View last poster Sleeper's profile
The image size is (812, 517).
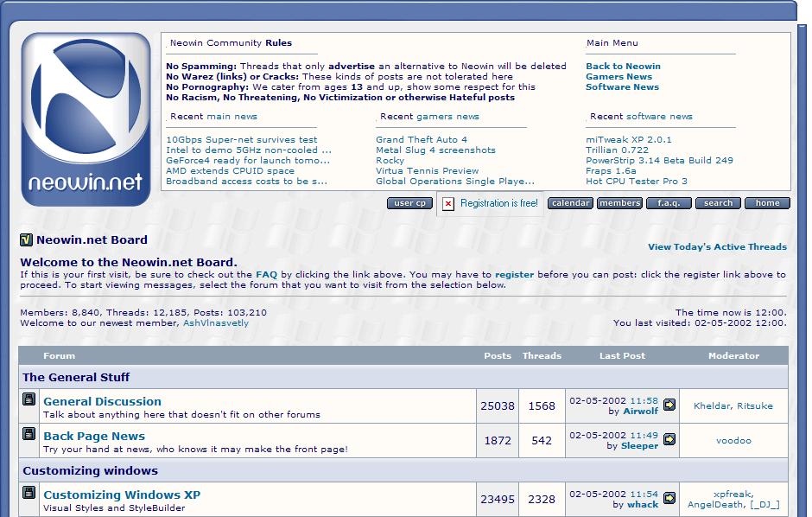(639, 446)
